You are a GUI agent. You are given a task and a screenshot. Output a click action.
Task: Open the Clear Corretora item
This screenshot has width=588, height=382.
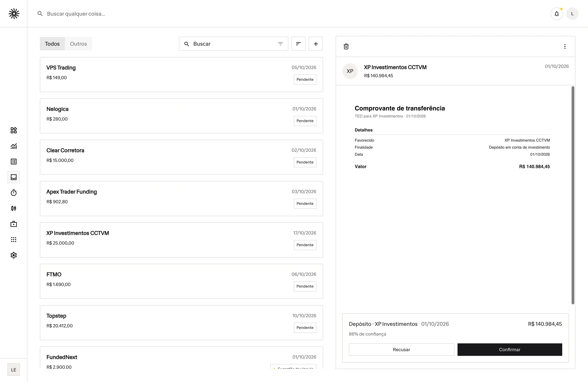[181, 157]
